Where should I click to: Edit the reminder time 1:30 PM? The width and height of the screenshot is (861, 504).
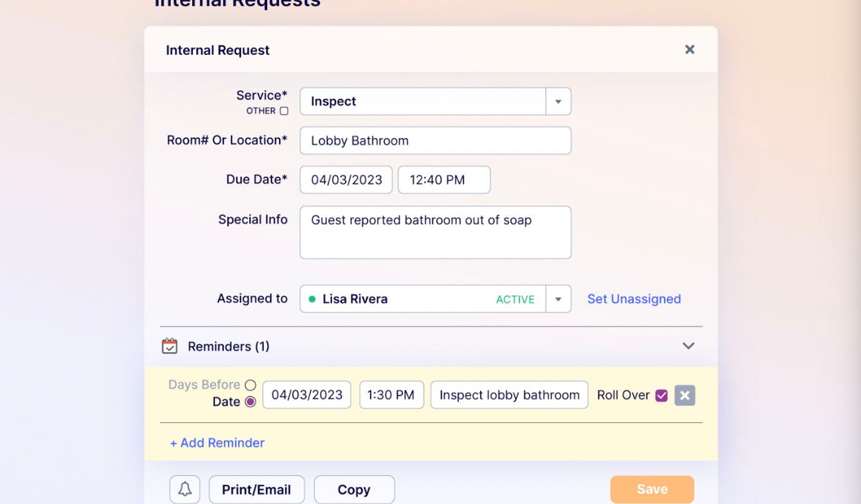coord(391,395)
